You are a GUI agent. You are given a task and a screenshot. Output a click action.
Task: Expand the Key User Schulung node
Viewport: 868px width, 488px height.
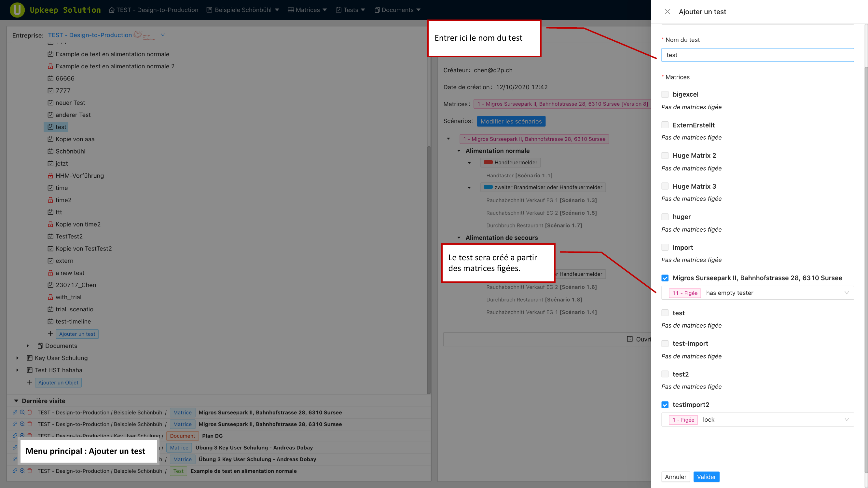[x=18, y=358]
